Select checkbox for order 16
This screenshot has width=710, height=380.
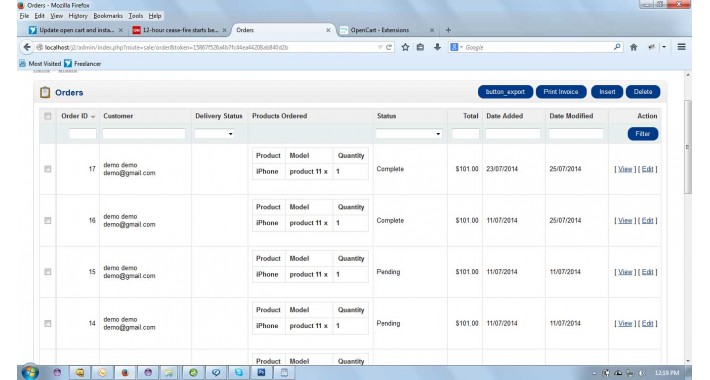click(48, 221)
